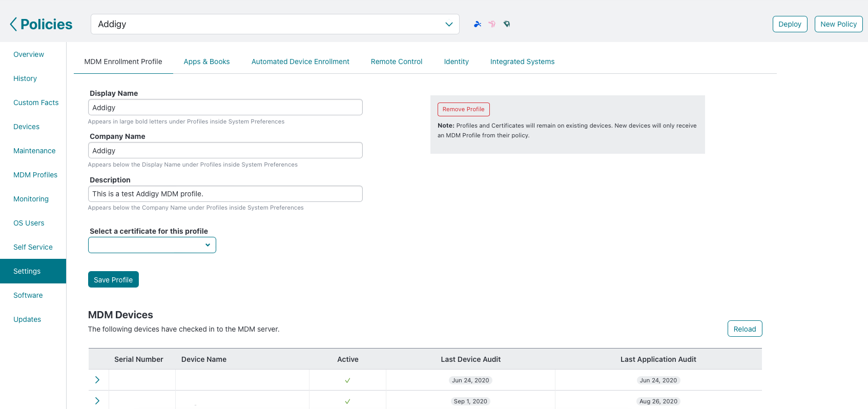
Task: Click the Display Name input field
Action: [225, 107]
